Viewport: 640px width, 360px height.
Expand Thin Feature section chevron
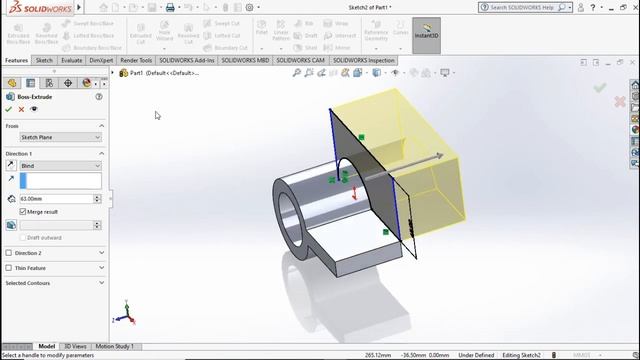coord(102,268)
